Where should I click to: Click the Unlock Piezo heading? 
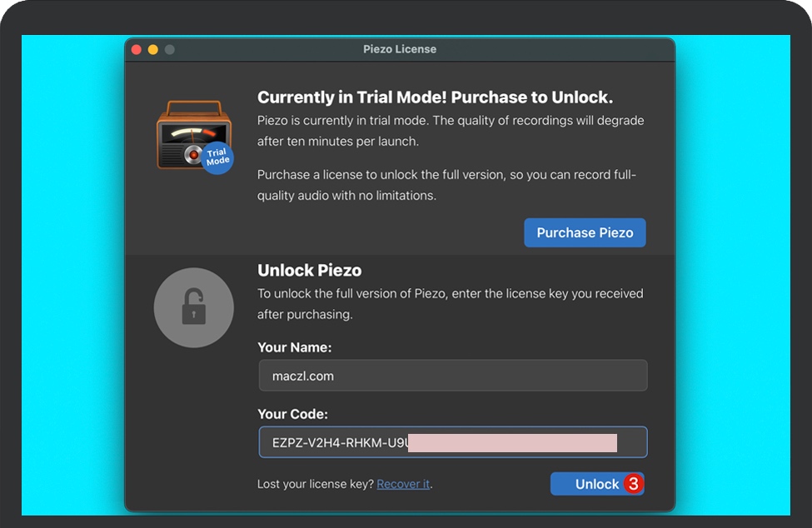(x=310, y=270)
